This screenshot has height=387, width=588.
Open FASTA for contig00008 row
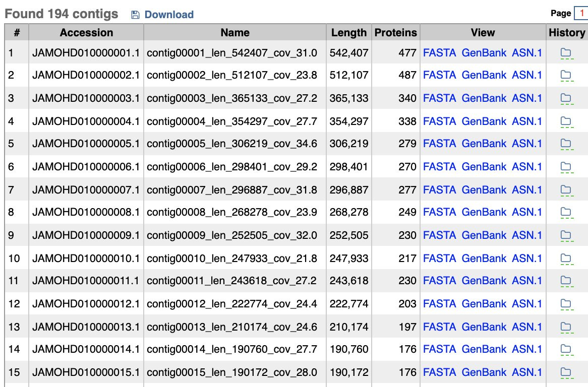pos(440,212)
